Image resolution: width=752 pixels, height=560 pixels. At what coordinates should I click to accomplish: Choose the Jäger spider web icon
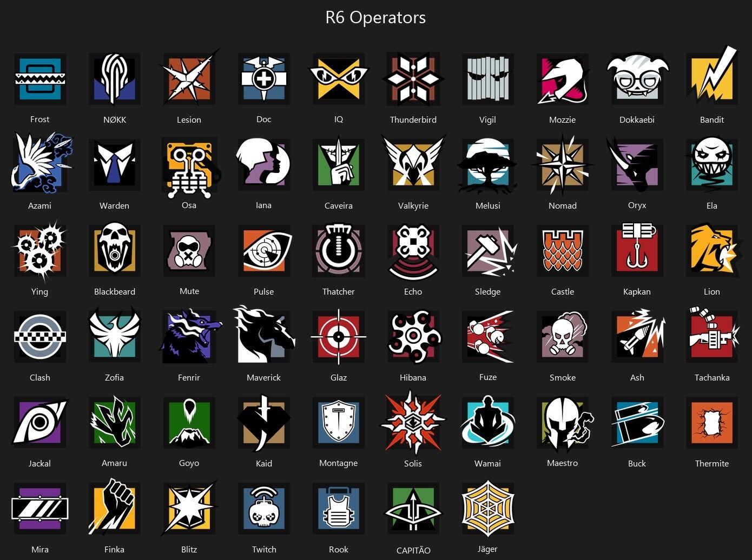[488, 509]
